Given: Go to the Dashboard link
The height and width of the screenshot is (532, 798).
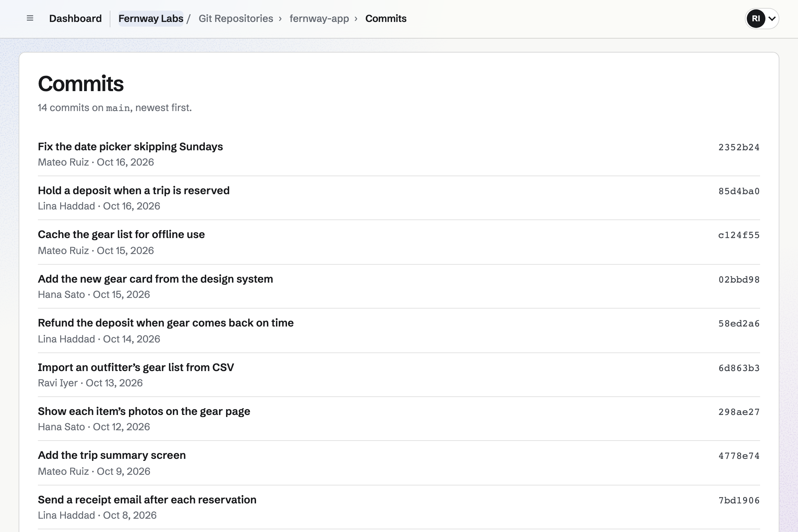Looking at the screenshot, I should point(75,18).
